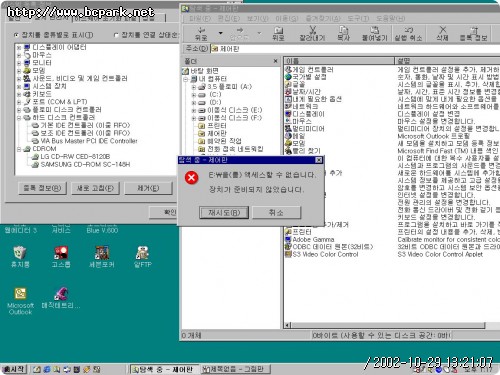
Task: Click 탐색 중 - 제어판 taskbar button
Action: pos(164,369)
